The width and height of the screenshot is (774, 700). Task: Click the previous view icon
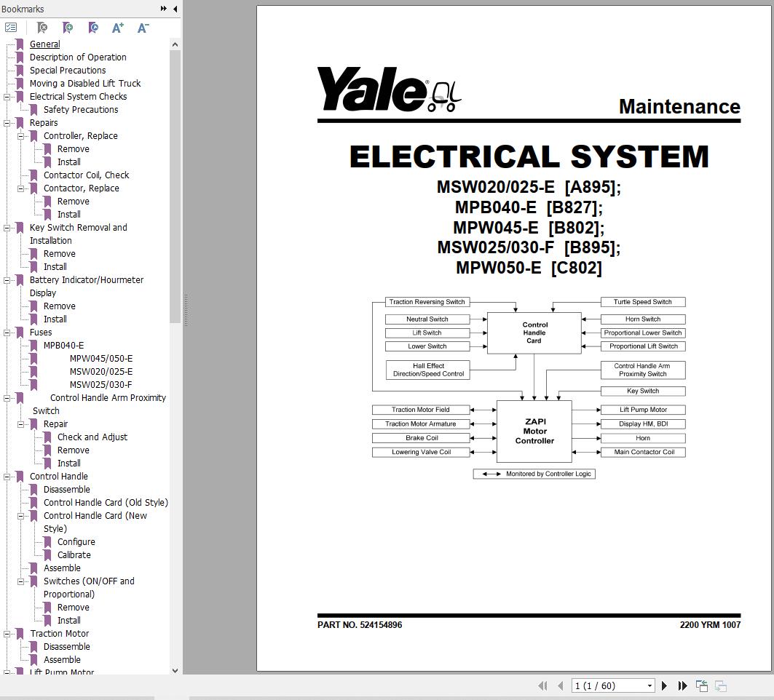pyautogui.click(x=702, y=685)
